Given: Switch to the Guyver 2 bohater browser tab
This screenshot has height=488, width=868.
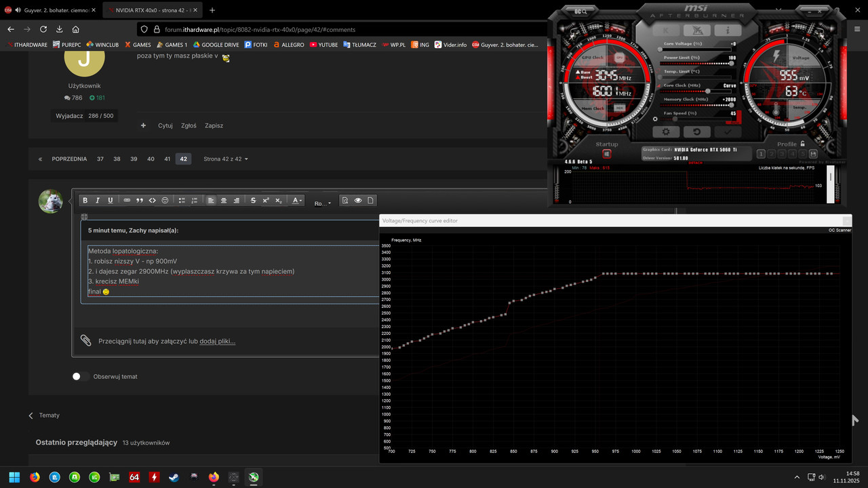Looking at the screenshot, I should 52,10.
